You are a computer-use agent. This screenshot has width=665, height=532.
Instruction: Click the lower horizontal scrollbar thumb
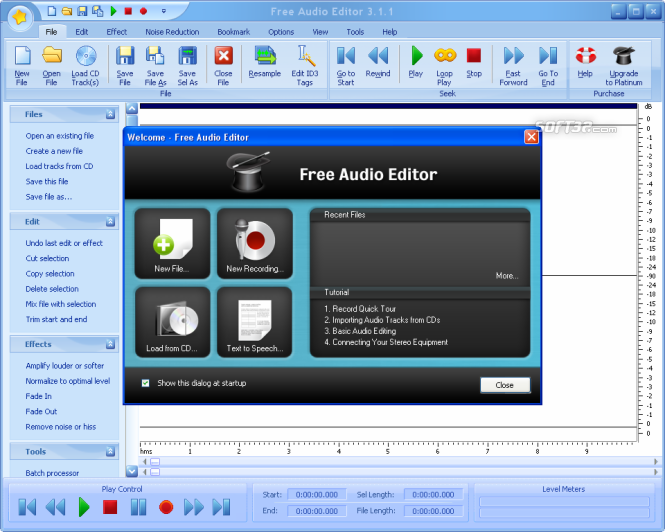pos(155,472)
